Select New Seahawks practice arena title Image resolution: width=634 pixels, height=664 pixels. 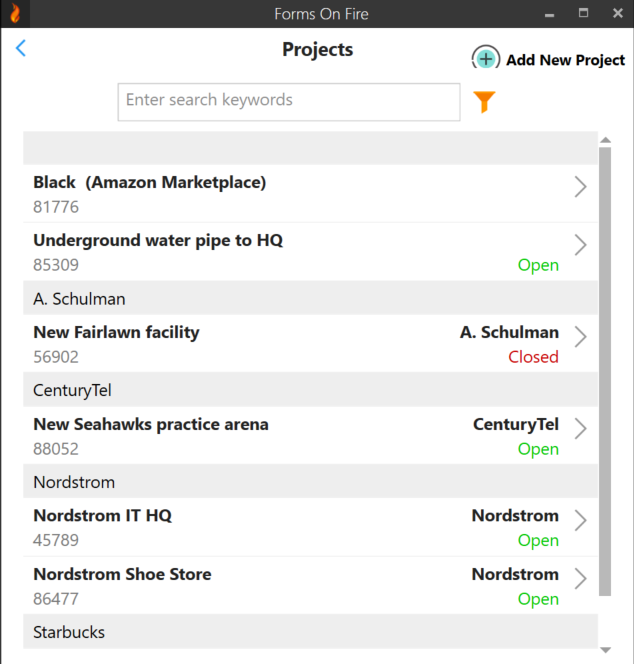tap(151, 424)
